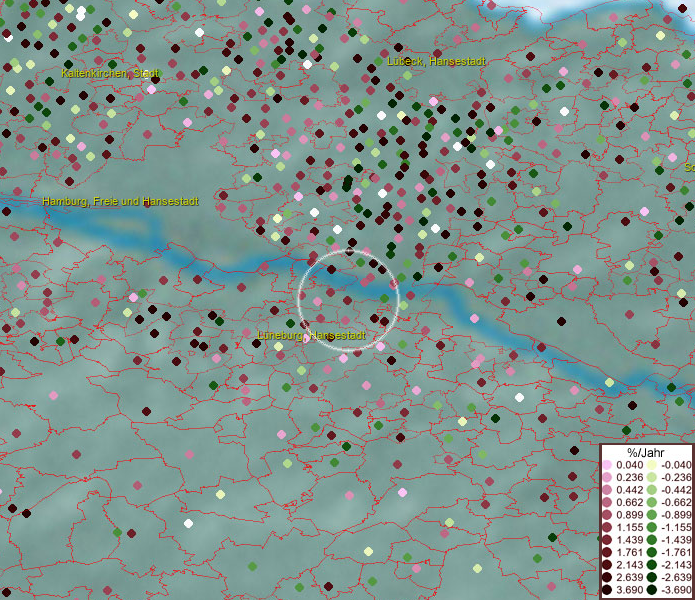The width and height of the screenshot is (695, 600).
Task: Pick the 1.761 legend color swatch
Action: click(x=607, y=553)
